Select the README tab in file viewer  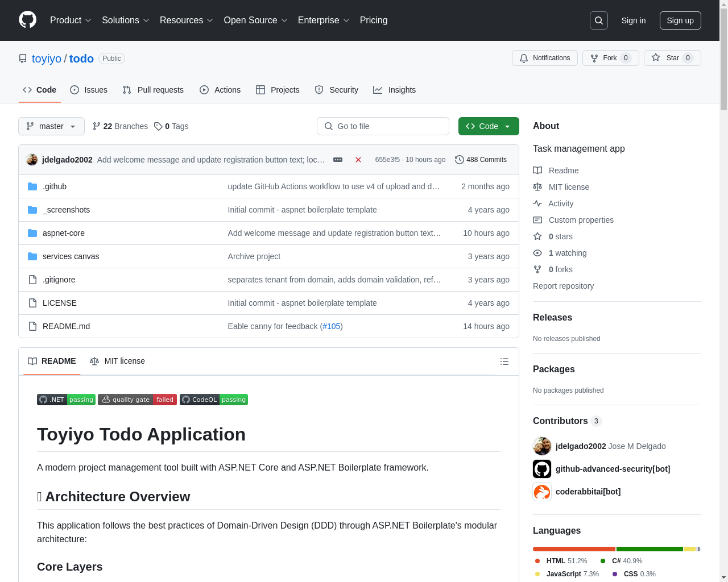tap(52, 361)
